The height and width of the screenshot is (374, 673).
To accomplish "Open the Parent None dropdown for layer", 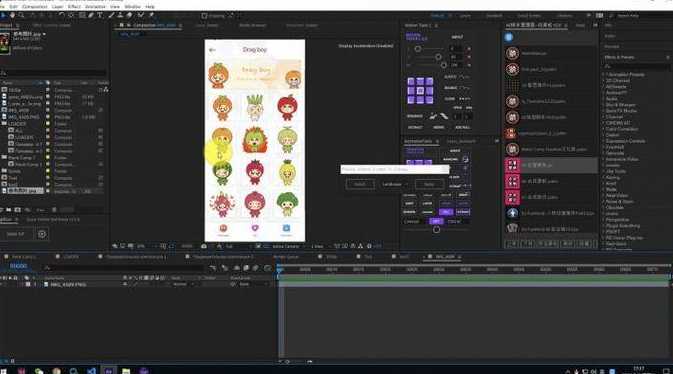I will coord(254,284).
